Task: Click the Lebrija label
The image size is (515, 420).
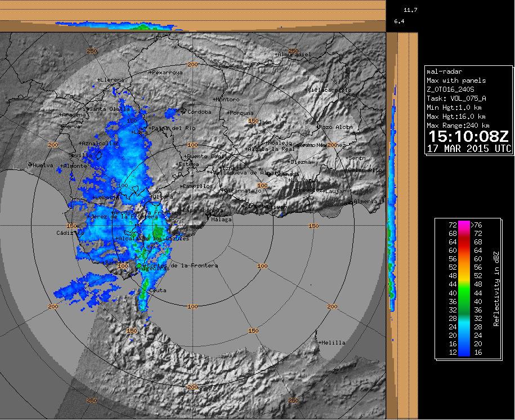Action: coord(106,197)
